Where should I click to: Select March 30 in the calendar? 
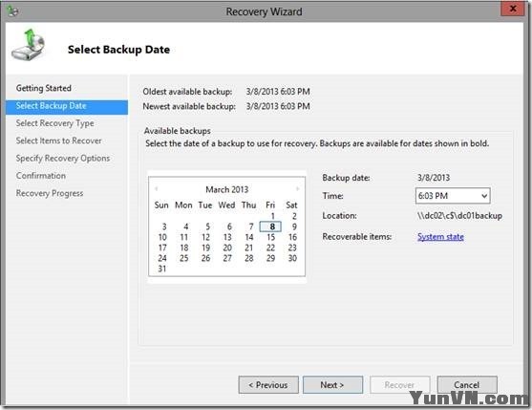[292, 258]
